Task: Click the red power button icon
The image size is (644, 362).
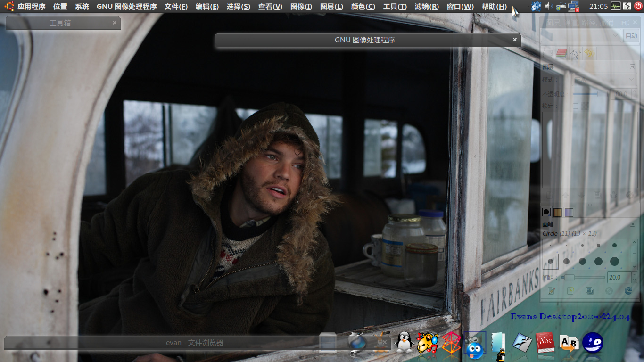Action: click(638, 7)
